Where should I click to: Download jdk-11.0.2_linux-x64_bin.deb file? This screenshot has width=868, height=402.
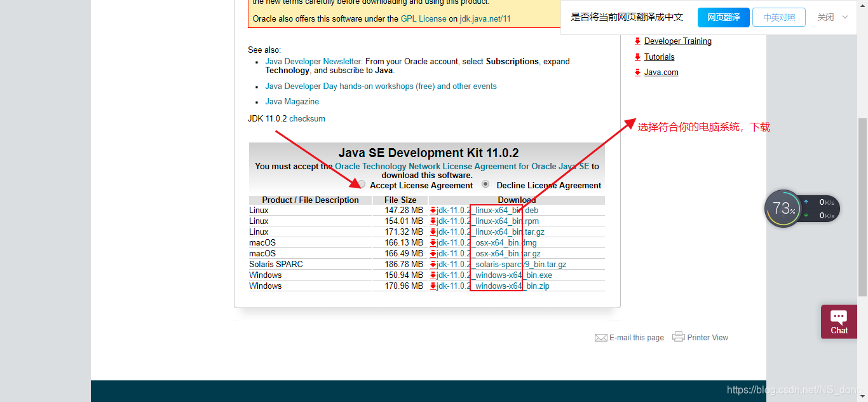click(488, 211)
